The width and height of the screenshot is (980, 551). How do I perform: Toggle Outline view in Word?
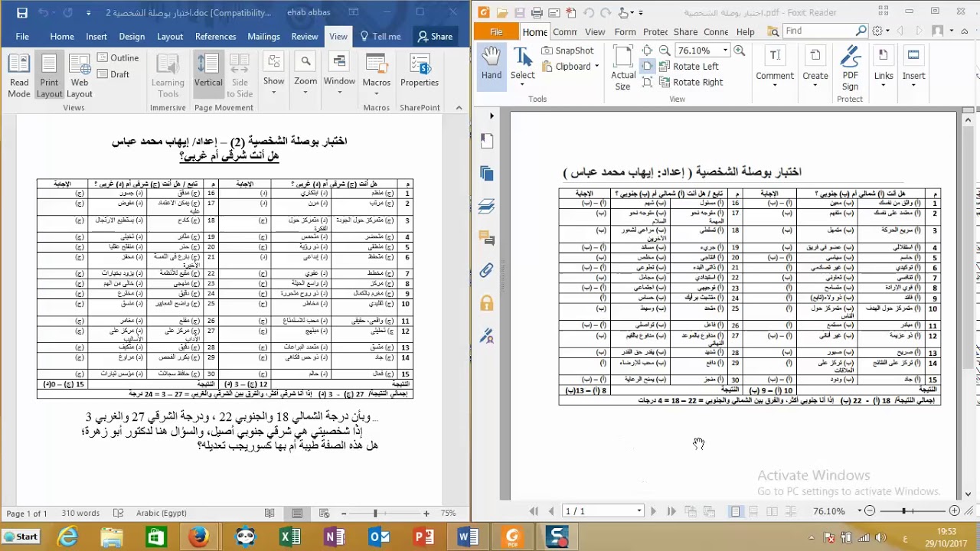(x=118, y=58)
